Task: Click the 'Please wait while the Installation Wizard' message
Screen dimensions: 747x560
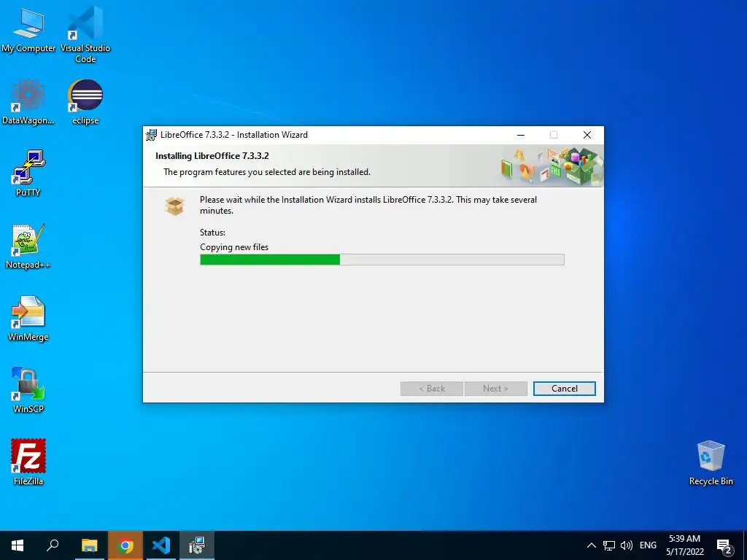Action: tap(368, 205)
